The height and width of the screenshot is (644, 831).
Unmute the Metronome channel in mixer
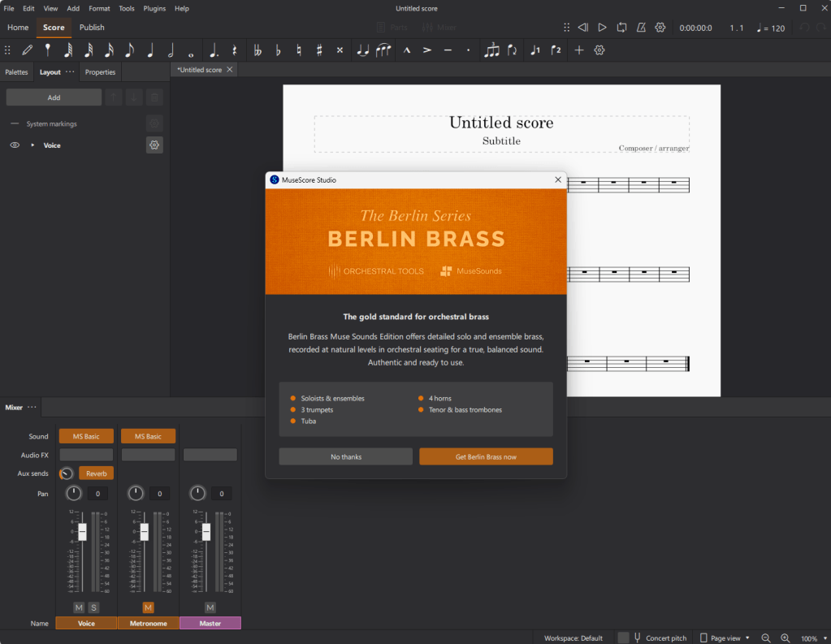[148, 607]
